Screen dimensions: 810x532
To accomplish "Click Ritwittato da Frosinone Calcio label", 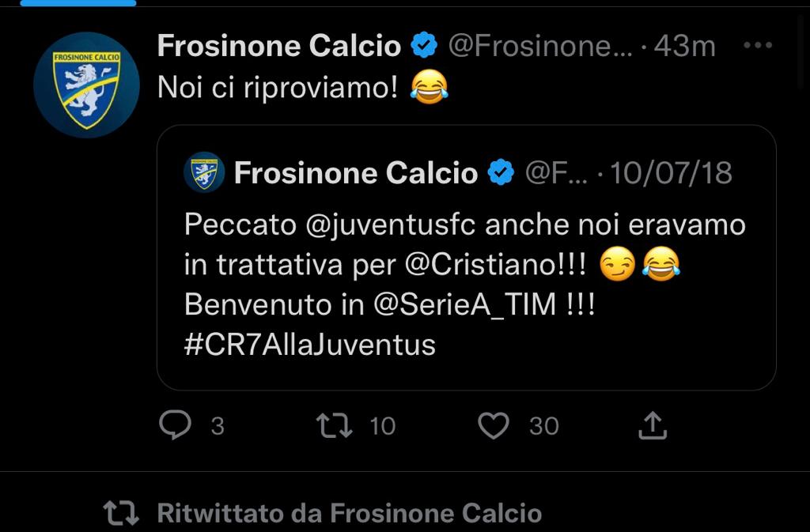I will 349,513.
